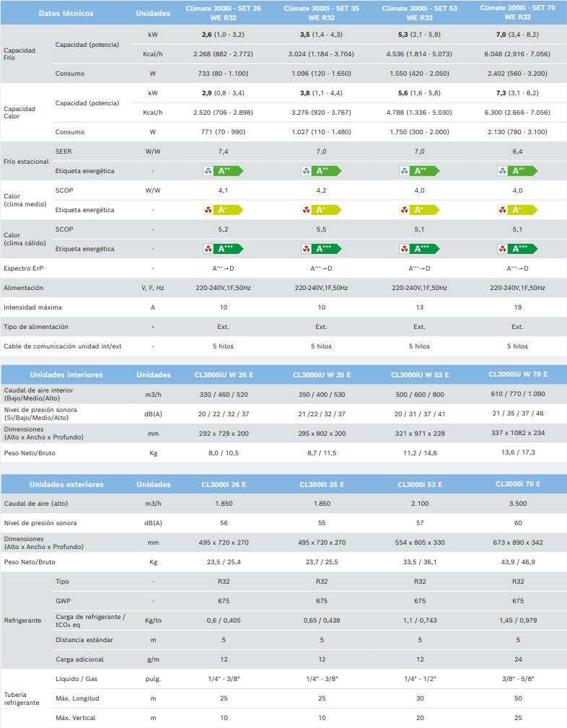Click the A++ cooling label for SET 70
Viewport: 567px width, 728px height.
517,171
